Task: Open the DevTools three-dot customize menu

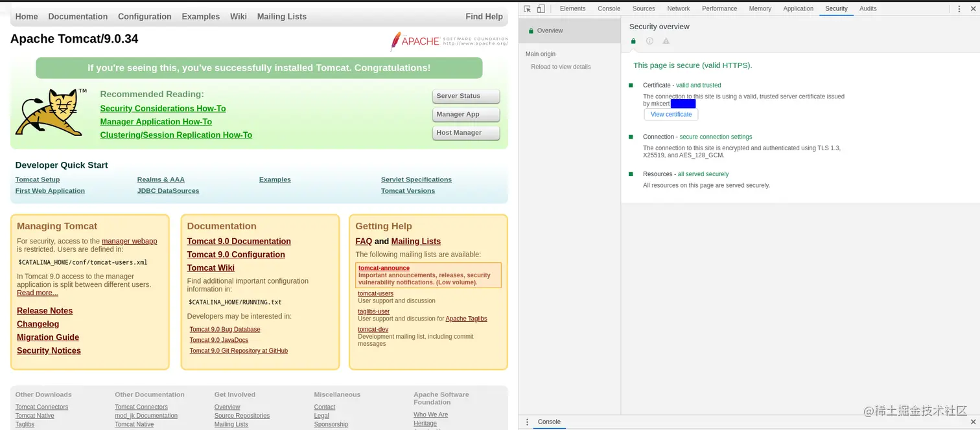Action: point(959,8)
